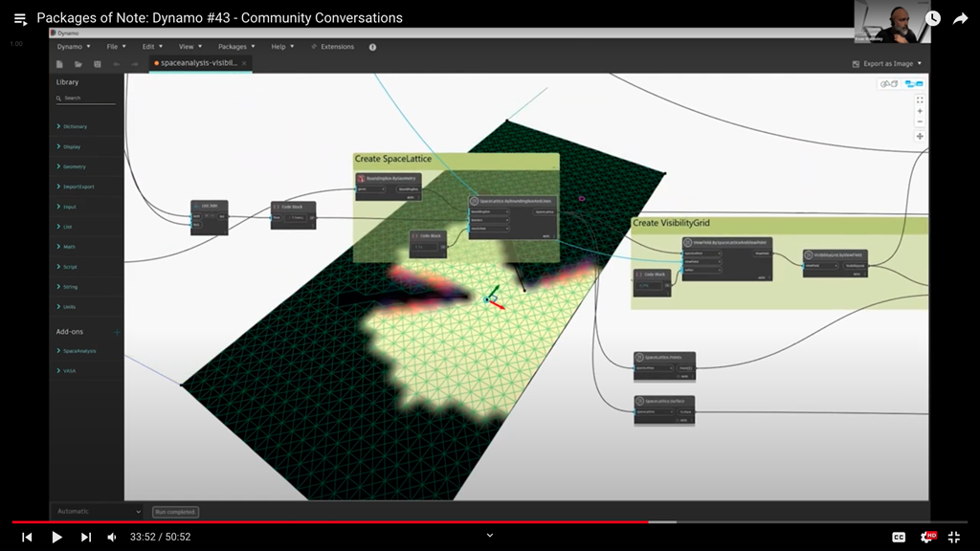The width and height of the screenshot is (980, 551).
Task: Switch to 3D geometry background preview view
Action: pos(890,84)
